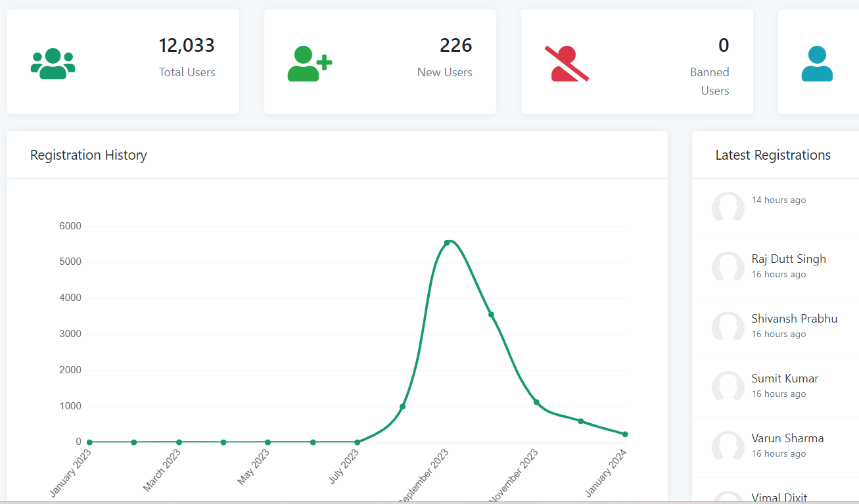Select the July 2023 data point
This screenshot has width=859, height=504.
click(x=357, y=442)
